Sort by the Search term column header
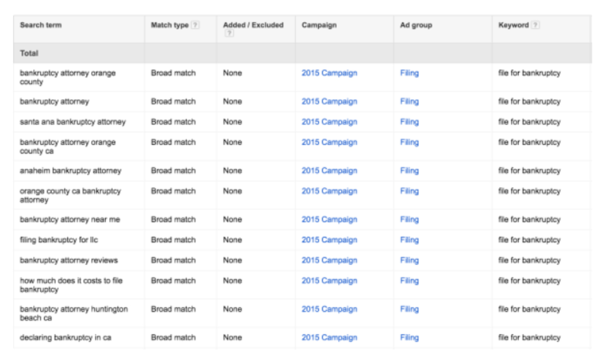Screen dimensions: 603x364 coord(41,25)
